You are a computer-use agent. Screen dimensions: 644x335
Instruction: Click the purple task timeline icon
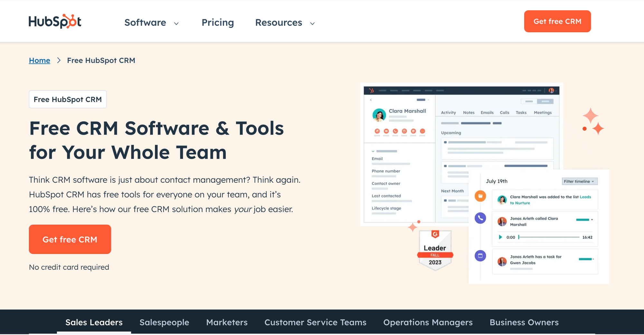pos(480,256)
